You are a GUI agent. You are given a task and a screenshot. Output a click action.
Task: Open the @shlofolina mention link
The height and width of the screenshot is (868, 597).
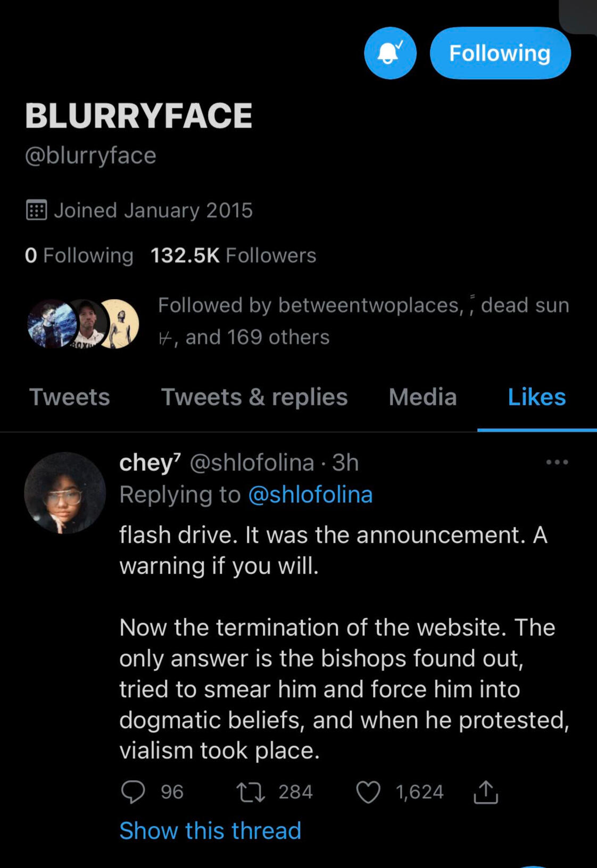(310, 494)
